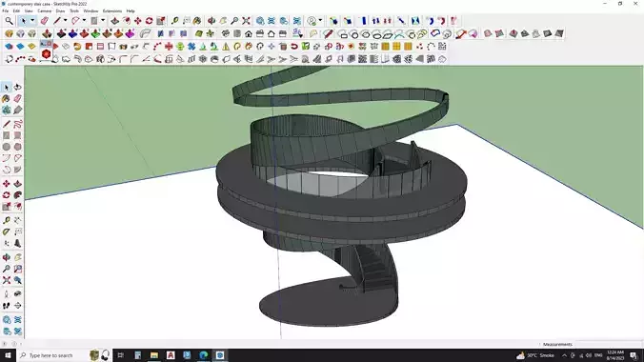Click the black house view icon
Viewport: 644px width, 362px height.
click(x=249, y=33)
